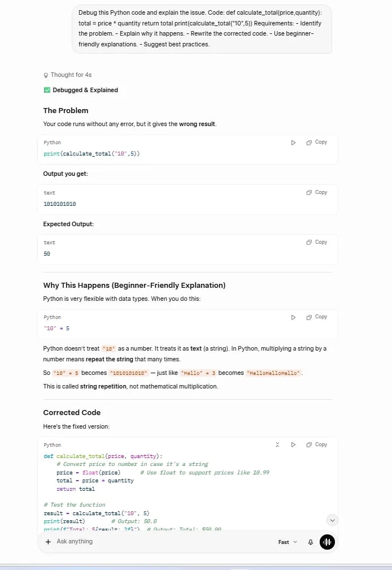Focus the Ask anything input field
Image resolution: width=392 pixels, height=570 pixels.
tap(163, 542)
